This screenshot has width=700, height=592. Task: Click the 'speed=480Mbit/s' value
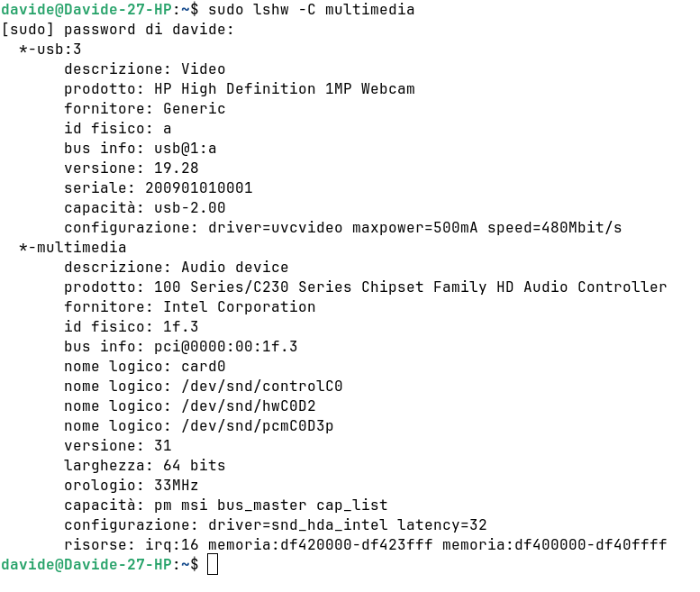point(554,228)
